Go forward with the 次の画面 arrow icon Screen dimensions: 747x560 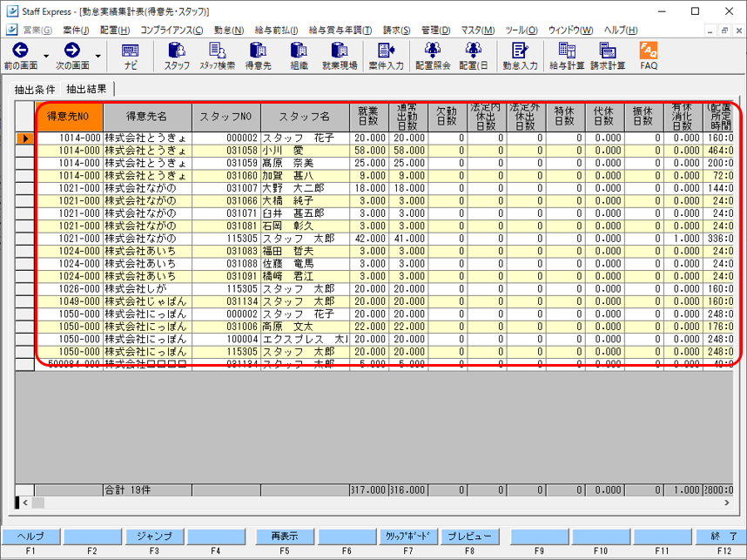pos(72,50)
